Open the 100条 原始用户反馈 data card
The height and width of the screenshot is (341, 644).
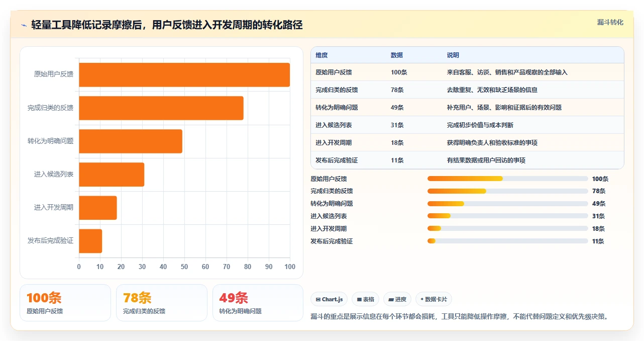tap(65, 303)
